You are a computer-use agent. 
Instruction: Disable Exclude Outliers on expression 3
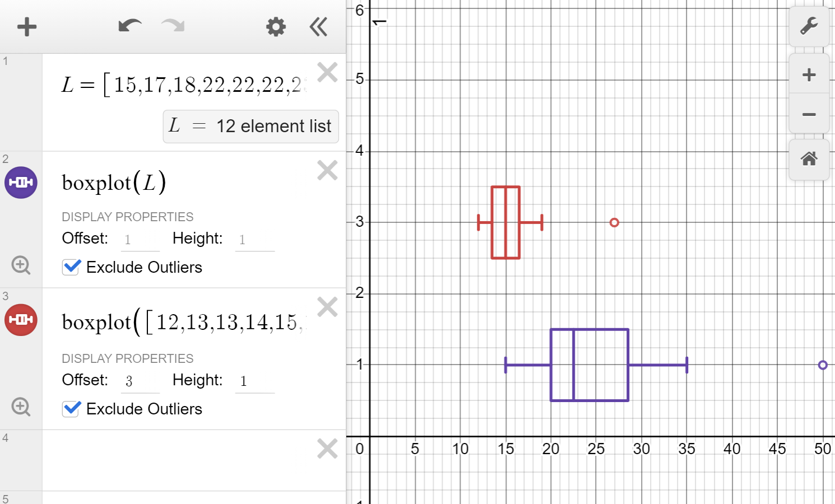click(x=71, y=409)
